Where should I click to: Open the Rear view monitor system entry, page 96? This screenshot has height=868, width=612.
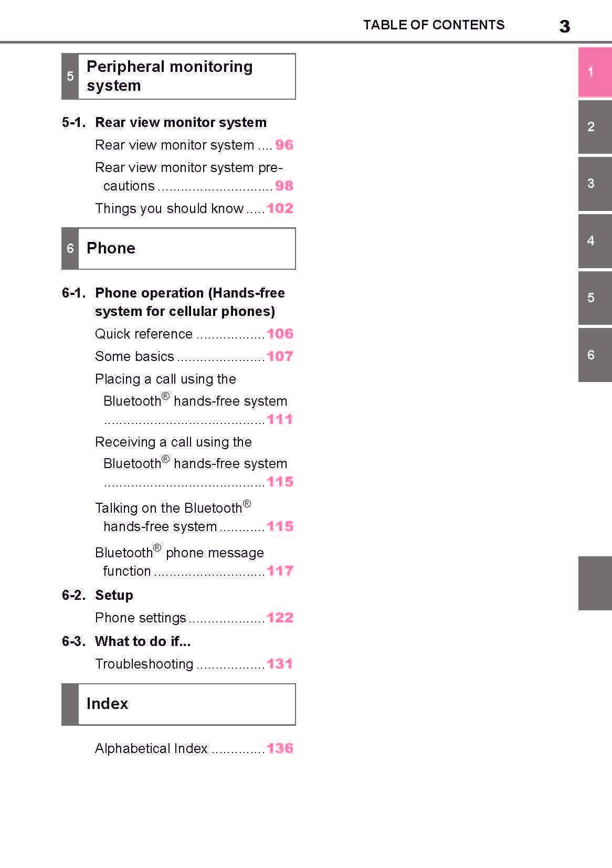click(175, 145)
